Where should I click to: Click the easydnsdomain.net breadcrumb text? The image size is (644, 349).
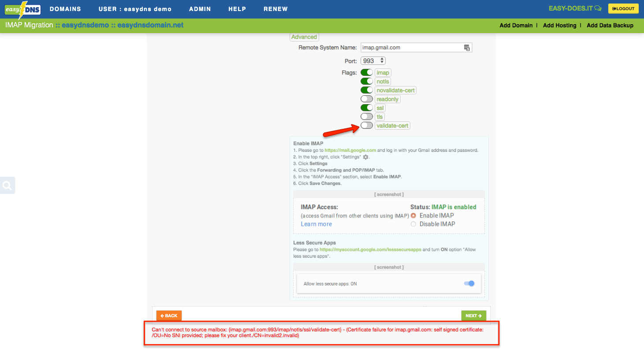click(150, 25)
